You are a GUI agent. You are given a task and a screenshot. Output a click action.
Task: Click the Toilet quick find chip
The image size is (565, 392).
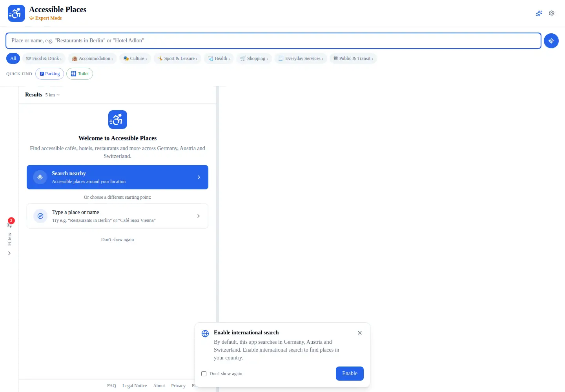[80, 74]
